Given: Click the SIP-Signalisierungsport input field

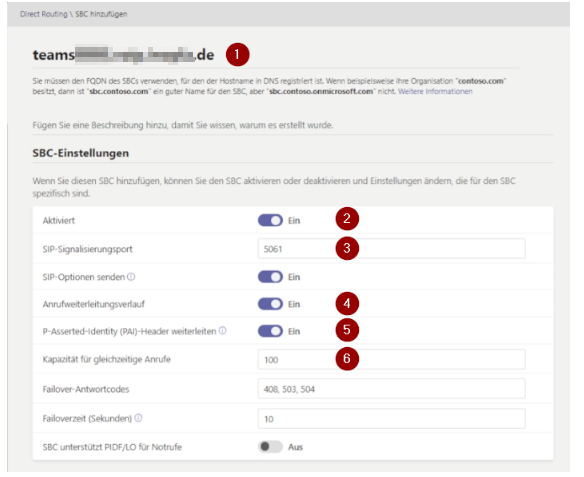Looking at the screenshot, I should [391, 249].
